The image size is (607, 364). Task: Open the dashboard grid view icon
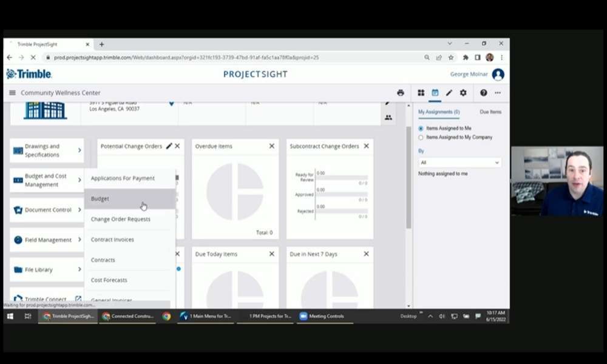[x=421, y=93]
